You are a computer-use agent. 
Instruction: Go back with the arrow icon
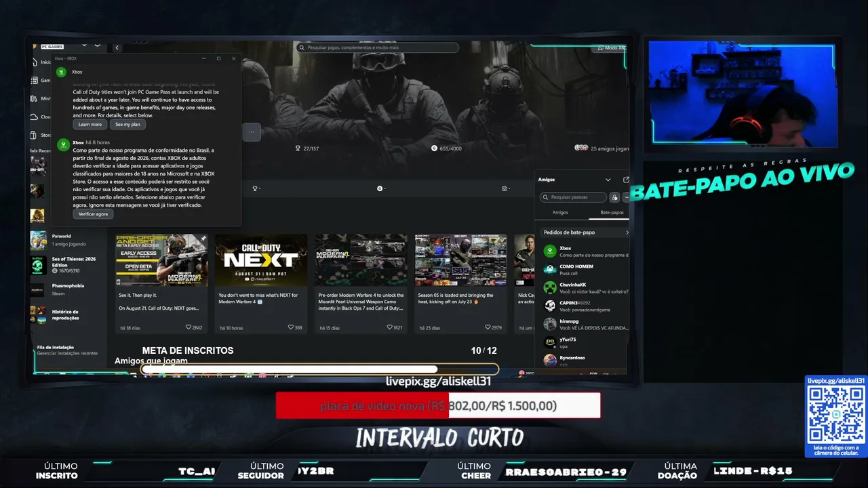click(x=117, y=47)
